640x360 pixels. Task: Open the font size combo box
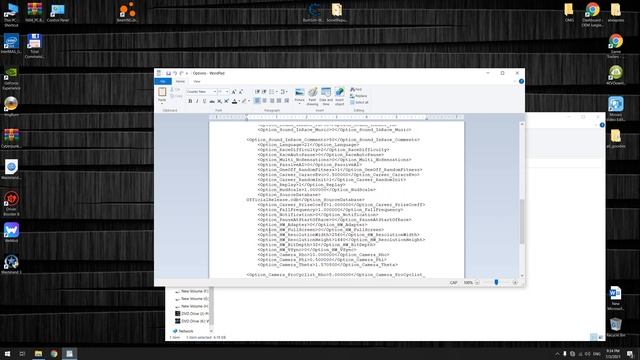[223, 92]
